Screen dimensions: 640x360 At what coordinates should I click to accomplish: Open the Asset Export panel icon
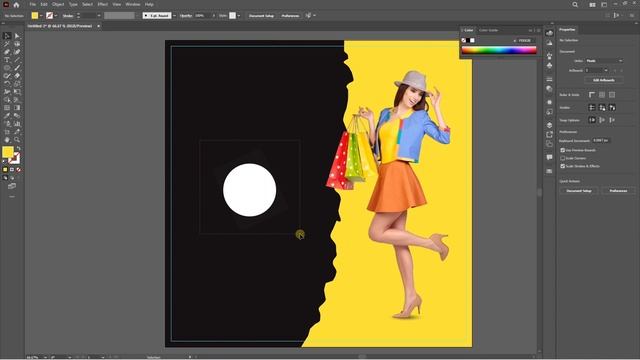pyautogui.click(x=549, y=135)
